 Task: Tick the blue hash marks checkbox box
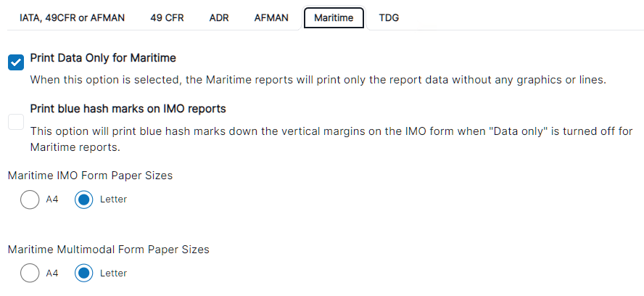(16, 122)
